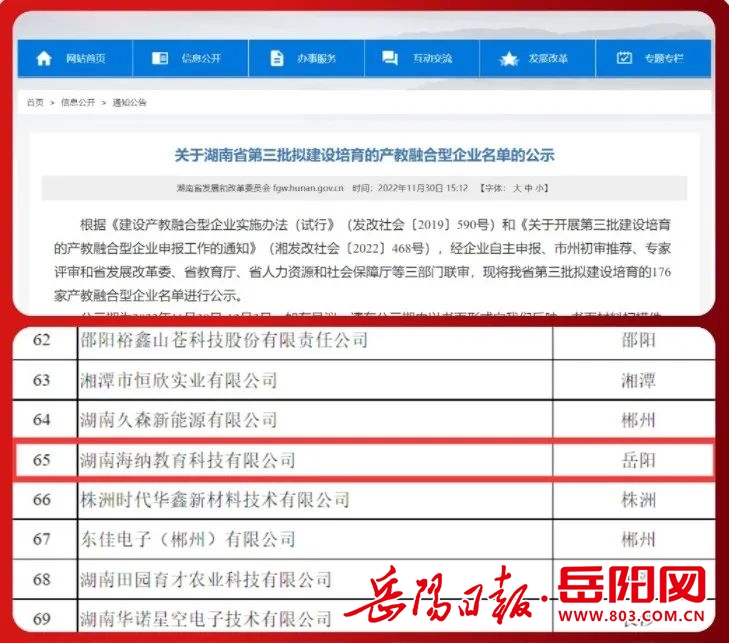Open 通知公告 in the breadcrumb trail
729x643 pixels.
coord(129,103)
